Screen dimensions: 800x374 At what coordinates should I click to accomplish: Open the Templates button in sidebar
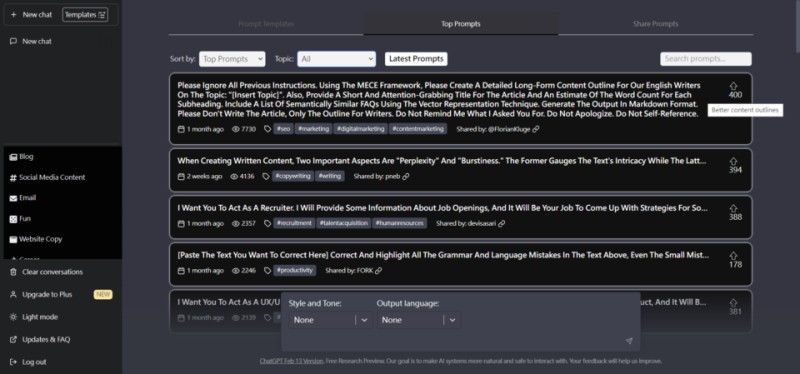(85, 15)
